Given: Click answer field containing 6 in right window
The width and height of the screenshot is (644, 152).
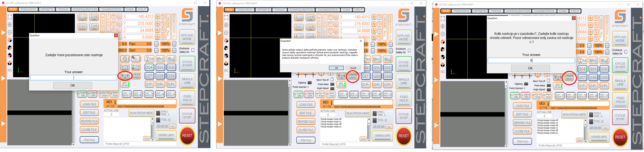Looking at the screenshot, I should (531, 60).
